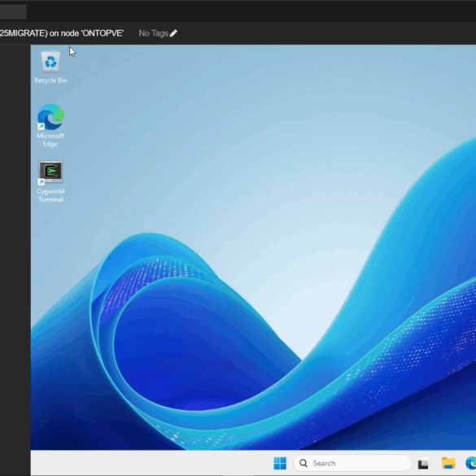The image size is (476, 476).
Task: Open Task View from the taskbar
Action: [423, 463]
